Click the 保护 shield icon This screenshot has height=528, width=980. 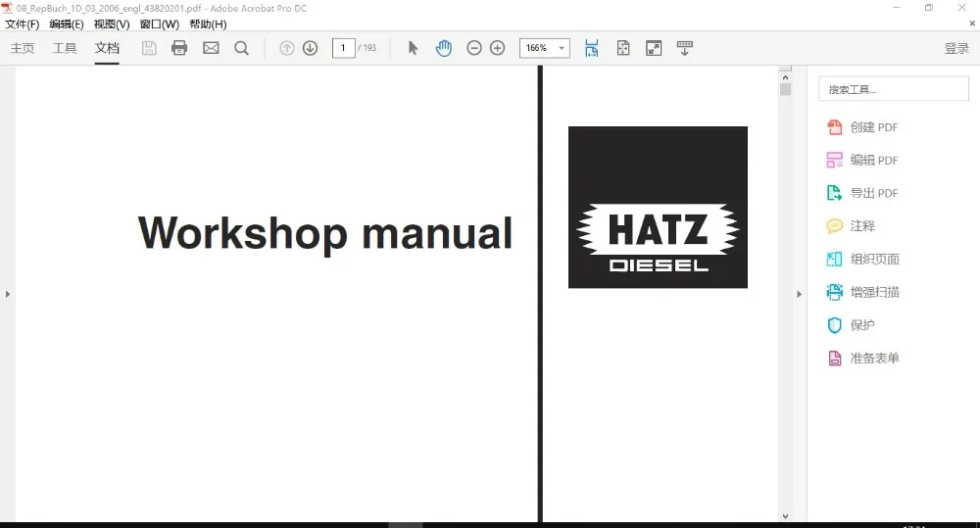(x=834, y=325)
